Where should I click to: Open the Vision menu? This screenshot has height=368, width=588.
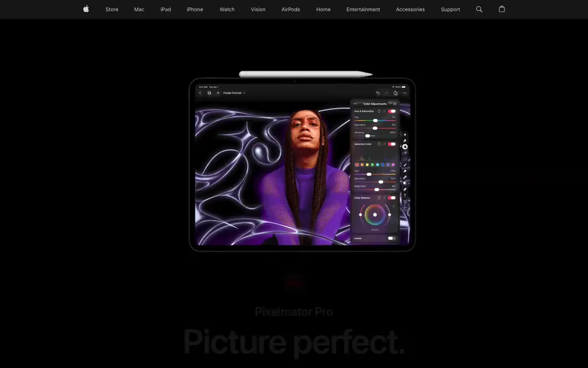click(258, 10)
